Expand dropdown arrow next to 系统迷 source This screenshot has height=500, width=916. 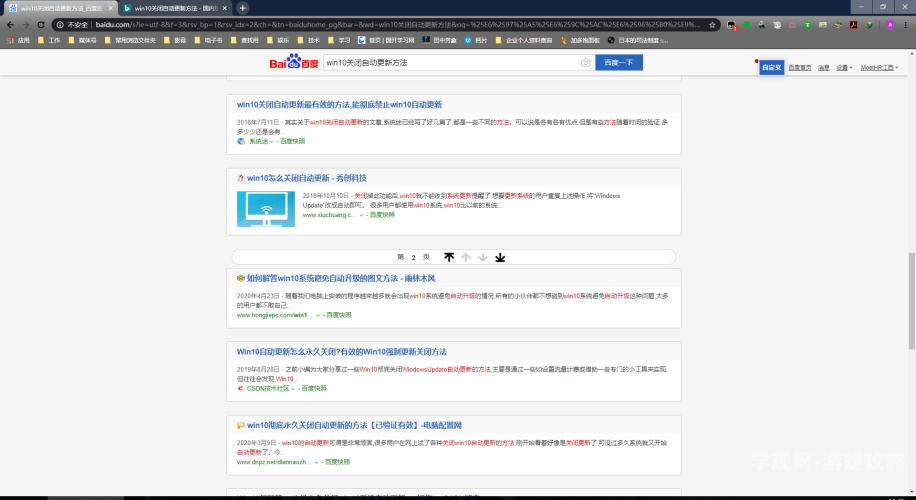click(272, 142)
